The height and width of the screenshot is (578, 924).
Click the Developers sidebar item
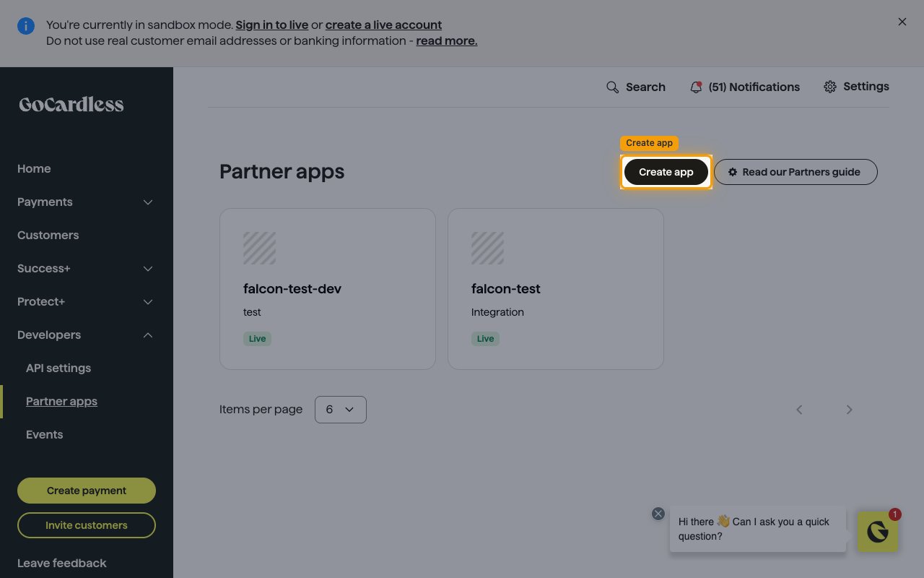(49, 335)
